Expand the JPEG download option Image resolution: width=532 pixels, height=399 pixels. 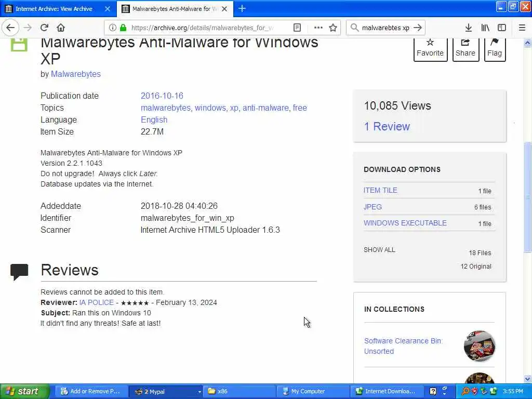tap(373, 207)
